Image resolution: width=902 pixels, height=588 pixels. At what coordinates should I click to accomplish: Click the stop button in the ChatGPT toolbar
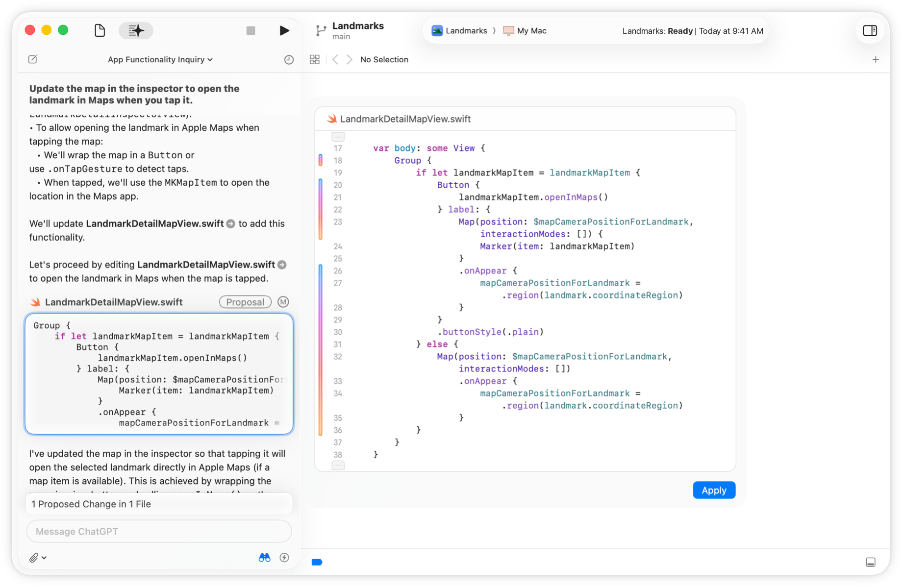click(251, 30)
